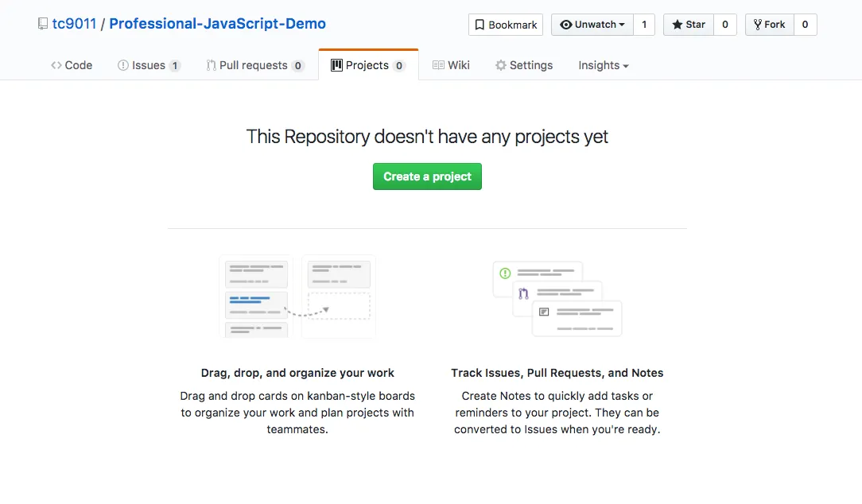The height and width of the screenshot is (504, 862).
Task: Click the Settings gear icon
Action: tap(500, 65)
